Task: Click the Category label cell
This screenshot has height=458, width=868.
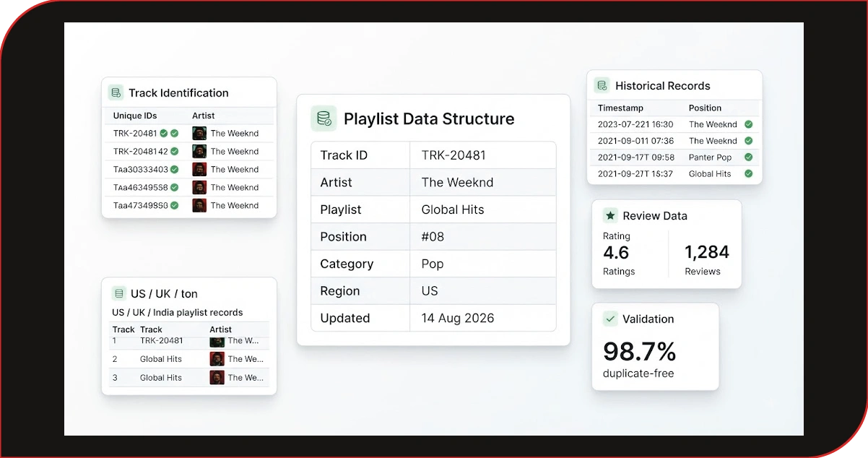Action: tap(360, 264)
